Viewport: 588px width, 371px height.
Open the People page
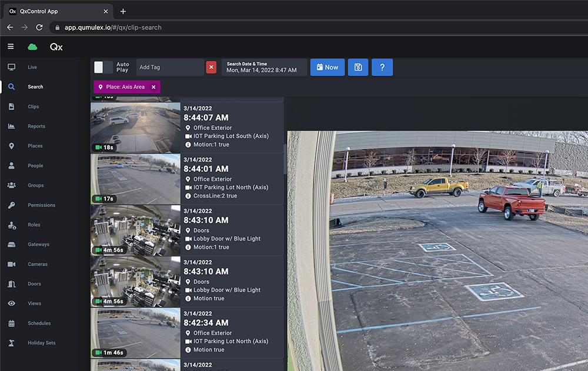35,166
